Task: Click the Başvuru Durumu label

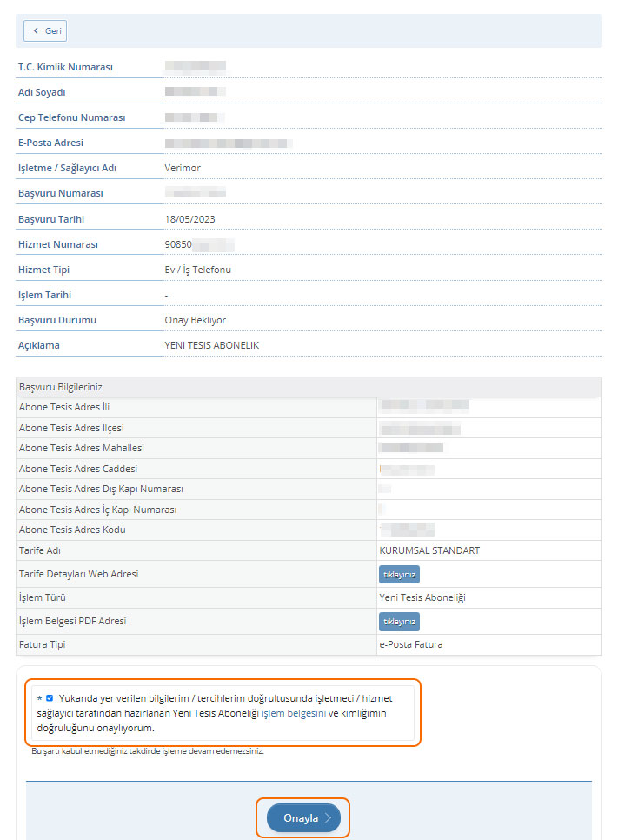Action: tap(57, 320)
